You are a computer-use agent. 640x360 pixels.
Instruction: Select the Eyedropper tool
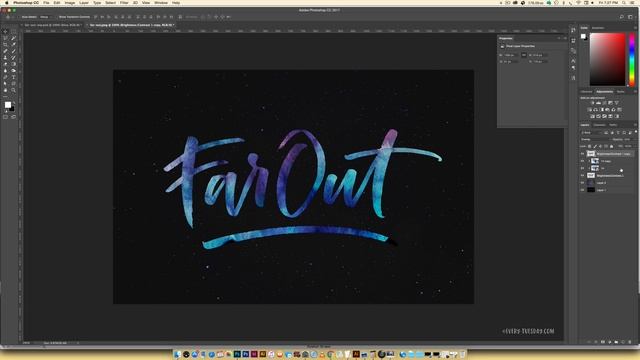(13, 44)
